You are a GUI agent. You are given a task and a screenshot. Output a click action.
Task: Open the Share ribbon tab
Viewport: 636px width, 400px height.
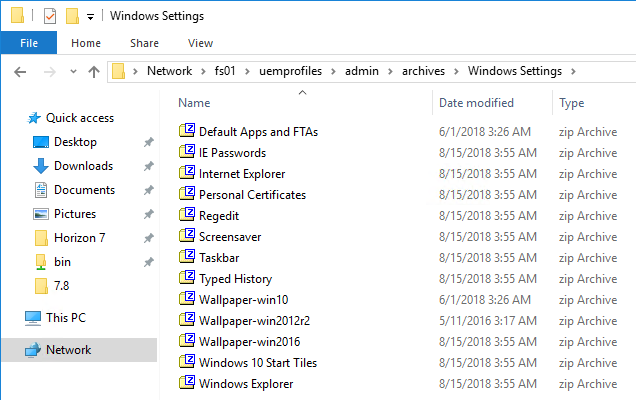tap(144, 43)
